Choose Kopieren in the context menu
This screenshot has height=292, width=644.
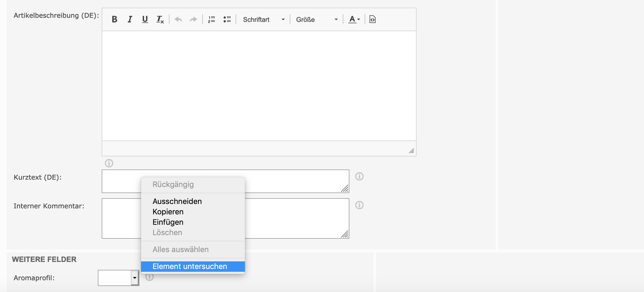pos(168,212)
